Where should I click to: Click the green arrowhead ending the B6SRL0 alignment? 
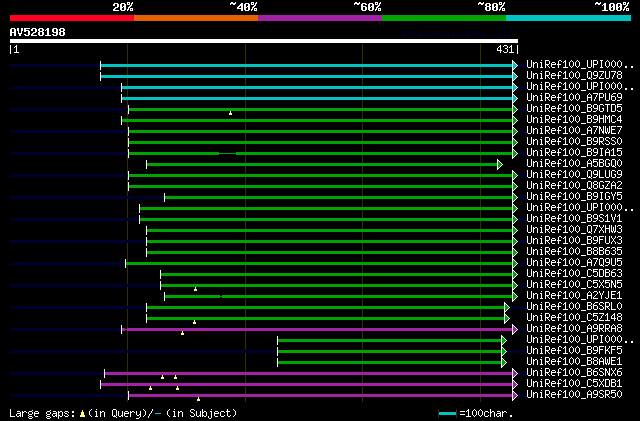point(507,307)
